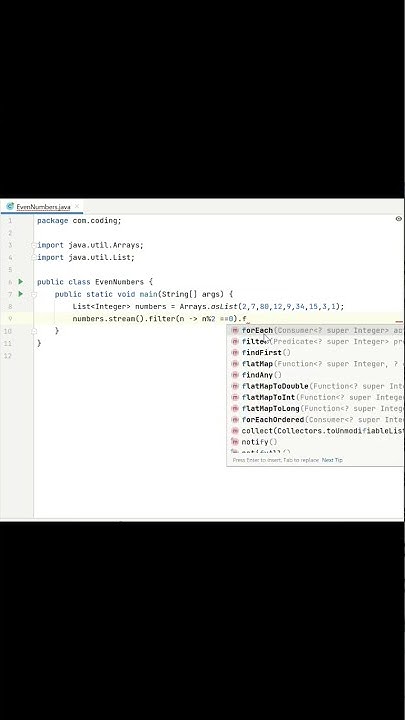Pick findFirst() from suggestions
This screenshot has width=405, height=720.
click(x=315, y=353)
